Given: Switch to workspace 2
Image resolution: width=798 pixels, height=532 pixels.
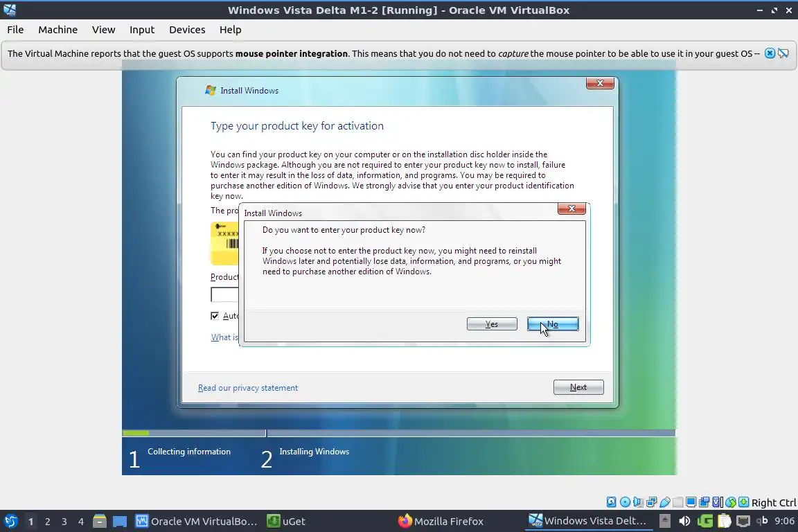Looking at the screenshot, I should coord(47,522).
